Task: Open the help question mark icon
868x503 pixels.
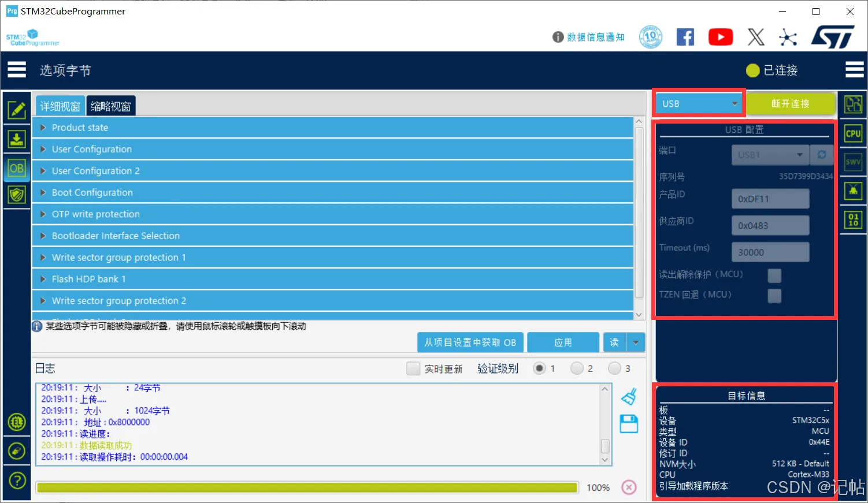Action: click(x=17, y=480)
